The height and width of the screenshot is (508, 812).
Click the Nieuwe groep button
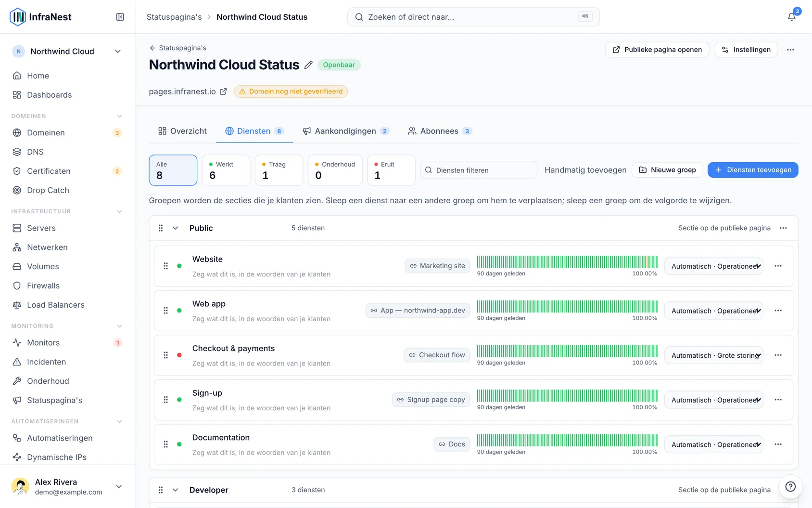point(667,170)
